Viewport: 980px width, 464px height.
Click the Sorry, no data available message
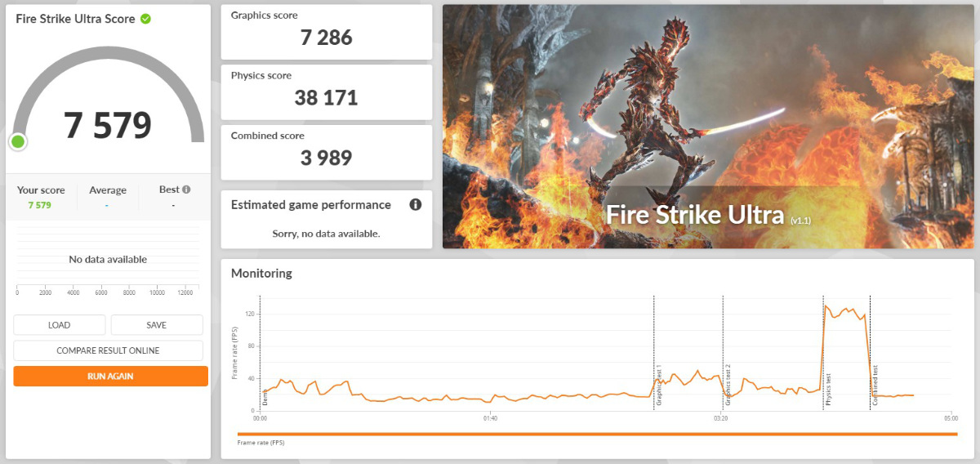coord(327,234)
